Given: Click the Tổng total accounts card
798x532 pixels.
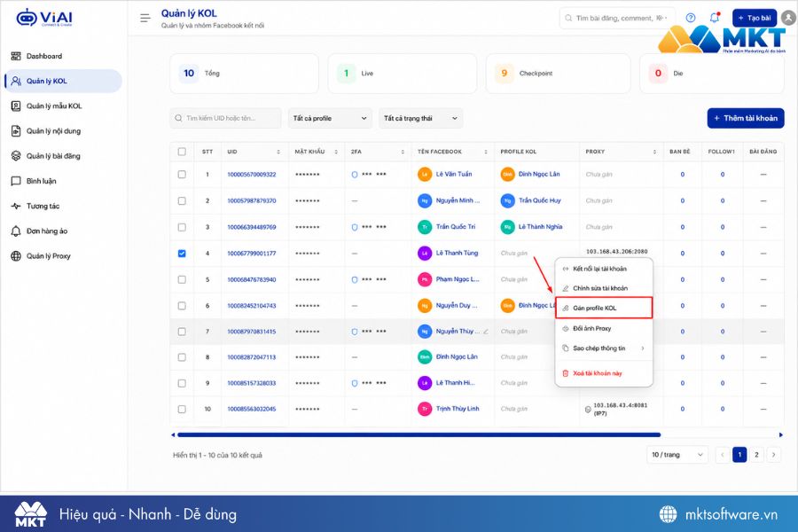Looking at the screenshot, I should 245,74.
